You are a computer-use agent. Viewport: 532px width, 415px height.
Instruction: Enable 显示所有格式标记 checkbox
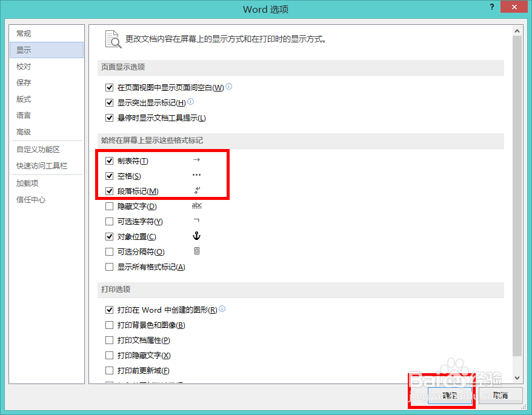click(x=109, y=267)
